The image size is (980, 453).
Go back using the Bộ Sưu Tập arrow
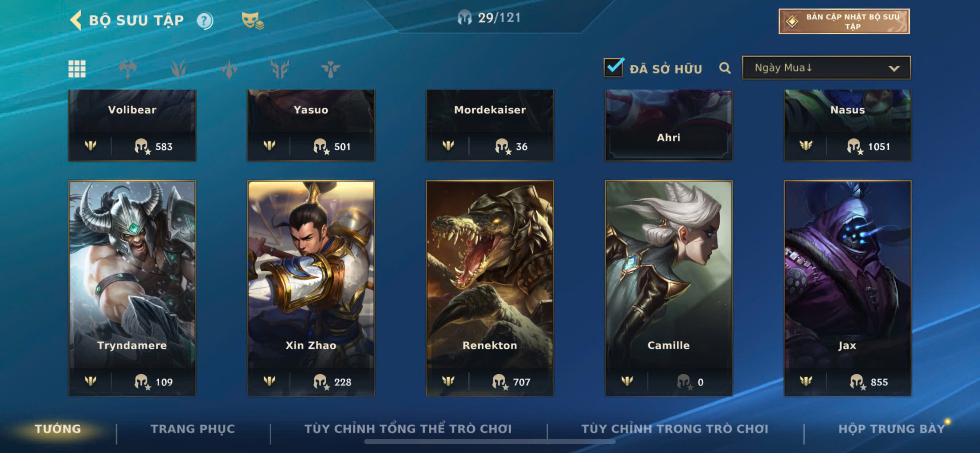coord(76,20)
